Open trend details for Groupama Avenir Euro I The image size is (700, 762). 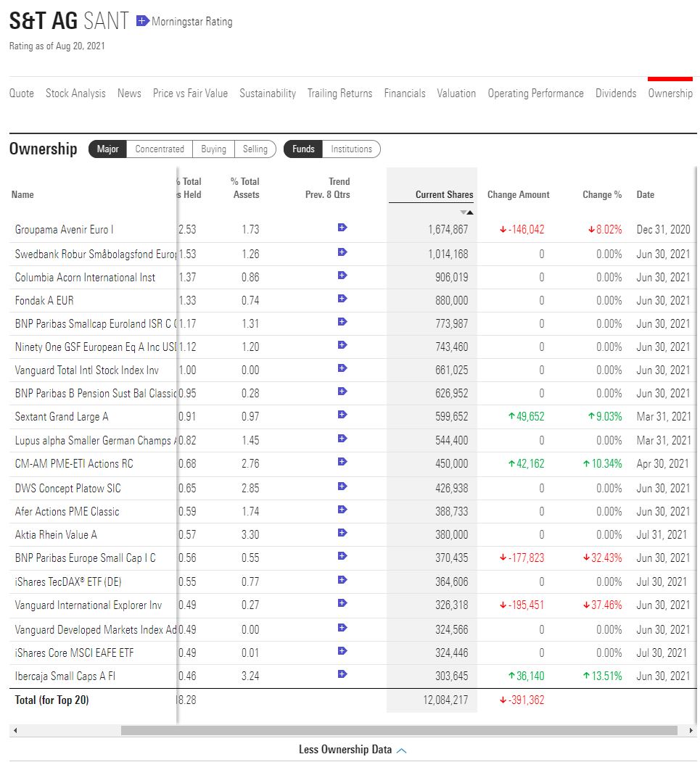341,228
